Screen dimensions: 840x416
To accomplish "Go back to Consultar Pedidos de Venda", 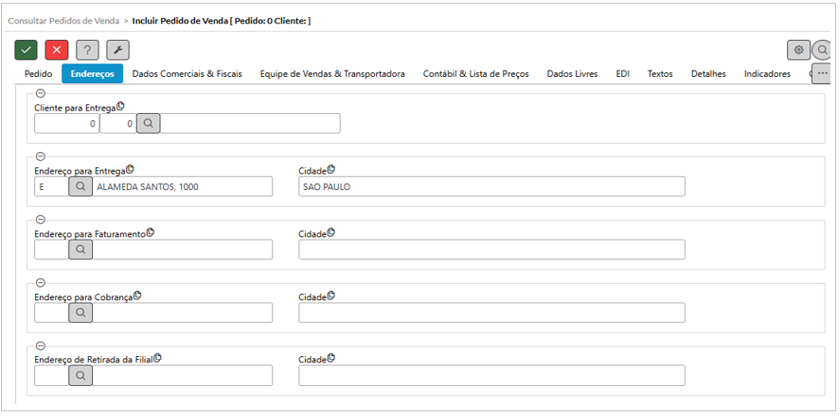I will pos(63,21).
